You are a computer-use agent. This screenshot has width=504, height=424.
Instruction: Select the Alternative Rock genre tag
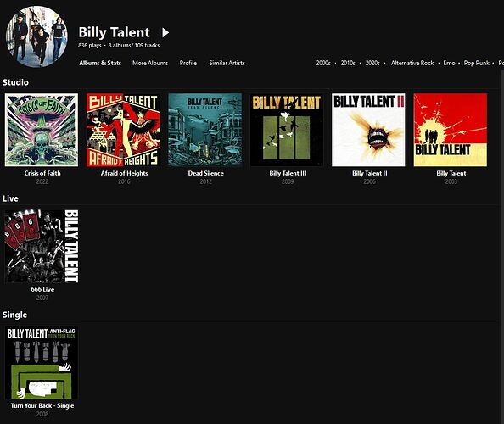[412, 63]
